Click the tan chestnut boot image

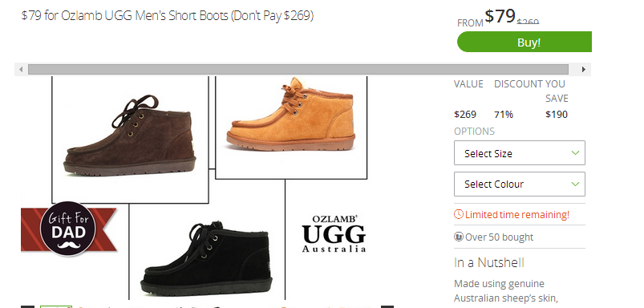click(x=291, y=114)
